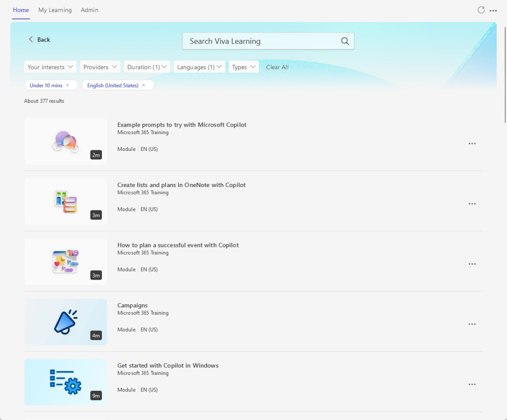Expand the Providers dropdown
The width and height of the screenshot is (507, 420).
pyautogui.click(x=100, y=67)
